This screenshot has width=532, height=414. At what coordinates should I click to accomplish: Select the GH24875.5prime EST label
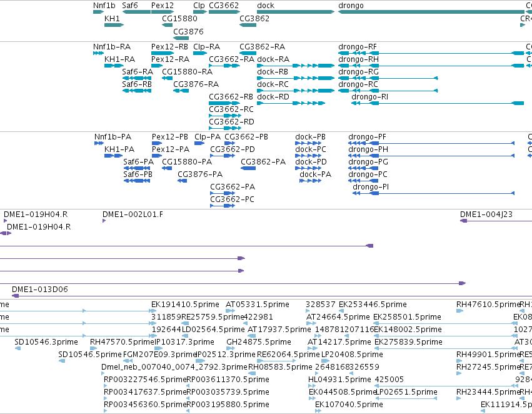259,342
